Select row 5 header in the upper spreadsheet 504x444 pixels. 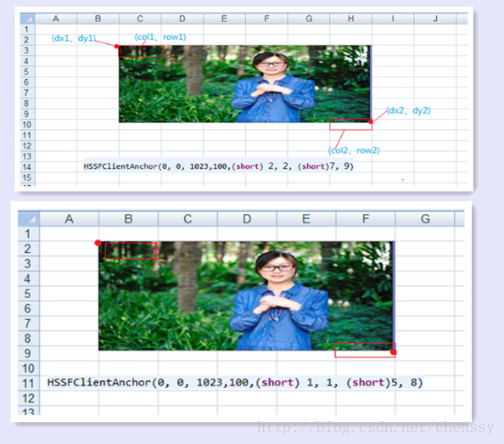pyautogui.click(x=27, y=71)
